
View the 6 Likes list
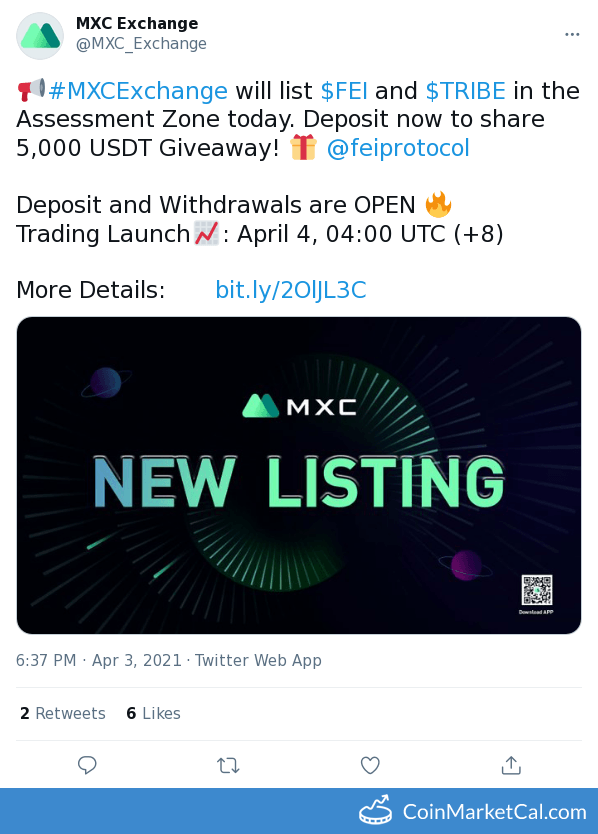pos(153,713)
